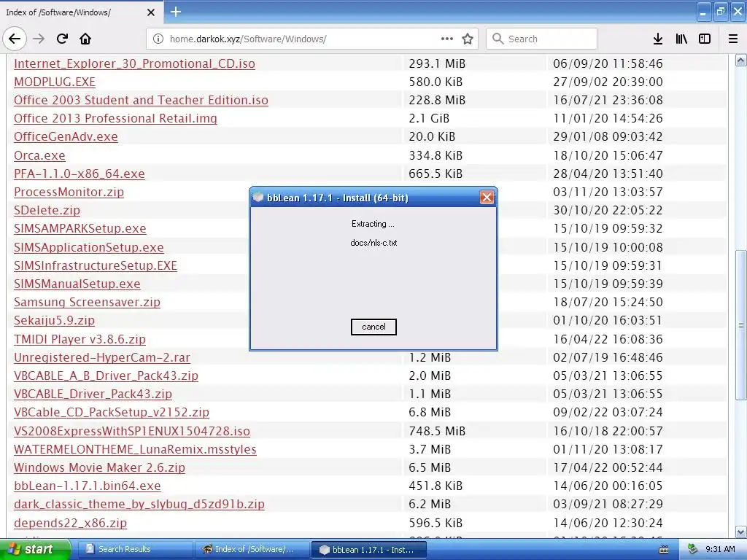Viewport: 747px width, 560px height.
Task: Open a new browser tab
Action: (175, 12)
